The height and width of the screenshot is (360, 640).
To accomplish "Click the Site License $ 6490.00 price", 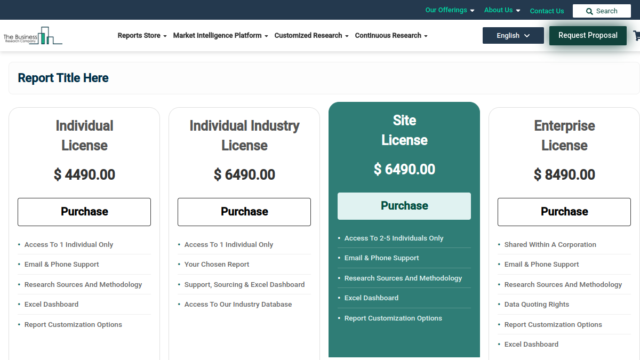I will tap(404, 169).
